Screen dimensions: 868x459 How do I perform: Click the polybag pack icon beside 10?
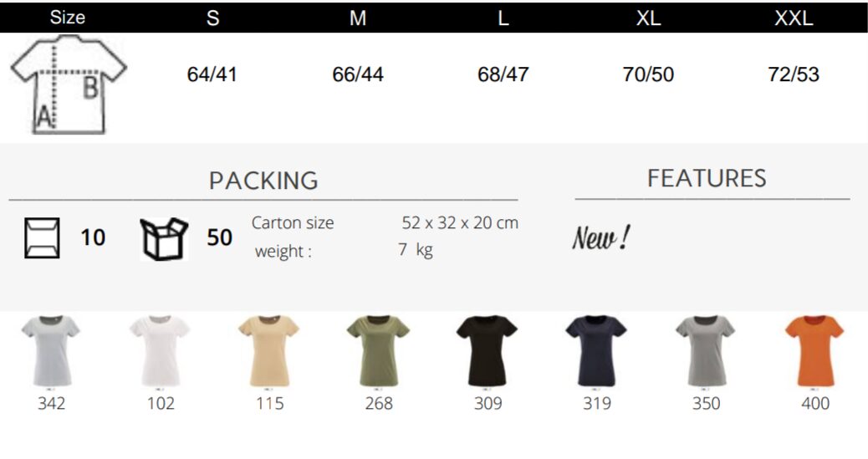click(x=42, y=238)
